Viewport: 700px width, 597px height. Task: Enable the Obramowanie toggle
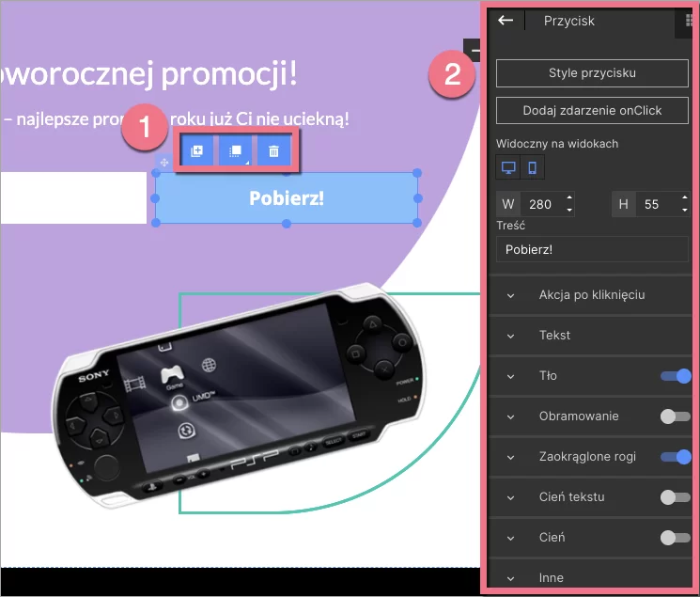[x=676, y=416]
